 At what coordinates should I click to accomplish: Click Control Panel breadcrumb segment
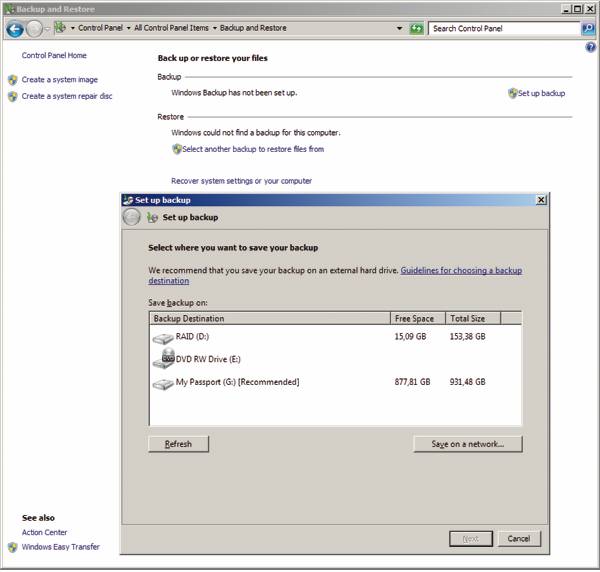click(100, 28)
